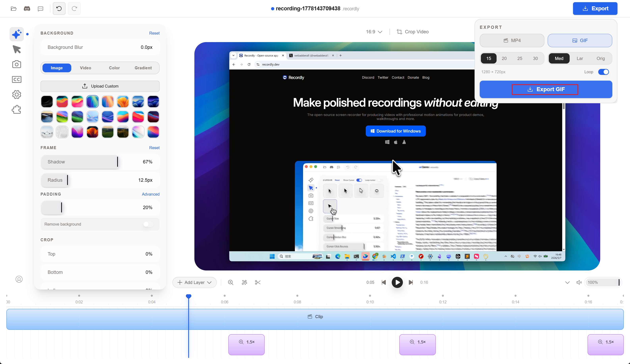Select the black wave wallpaper thumbnail

click(x=47, y=101)
